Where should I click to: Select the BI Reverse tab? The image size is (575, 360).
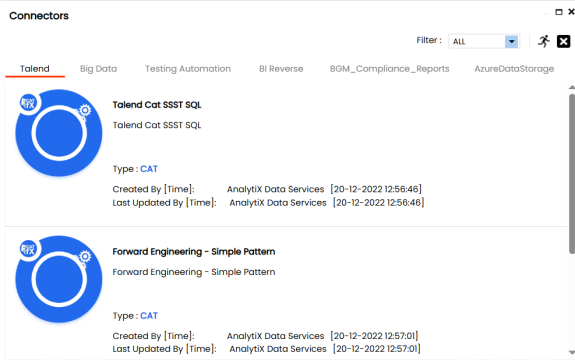coord(281,69)
